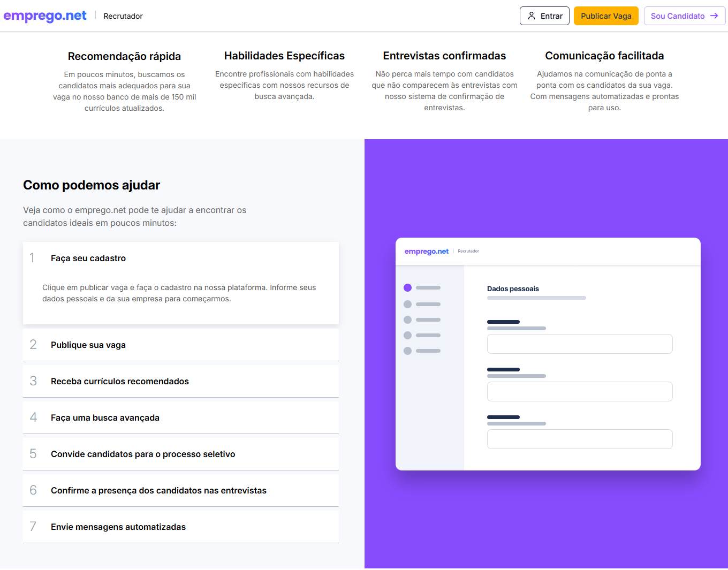Open the Sou Candidato link

tap(685, 16)
